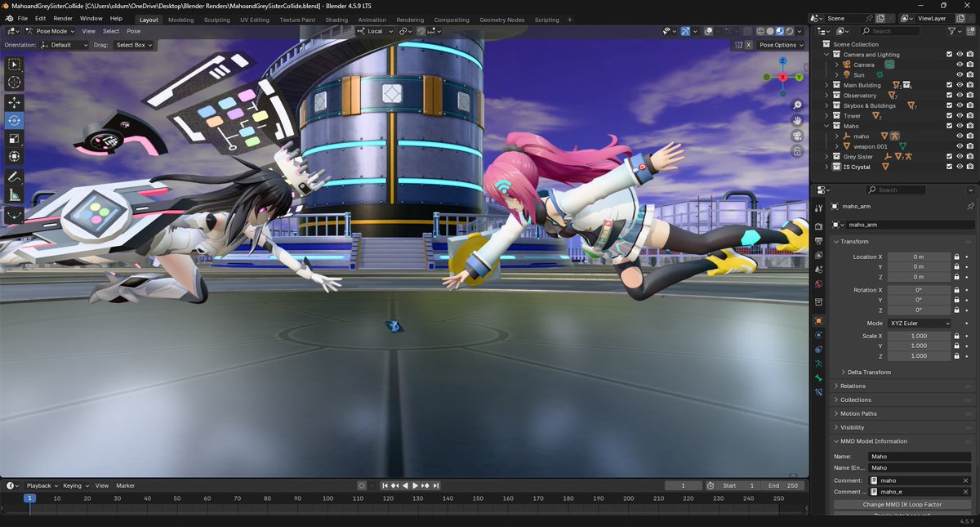Toggle the camera view icon
980x527 pixels.
(797, 136)
